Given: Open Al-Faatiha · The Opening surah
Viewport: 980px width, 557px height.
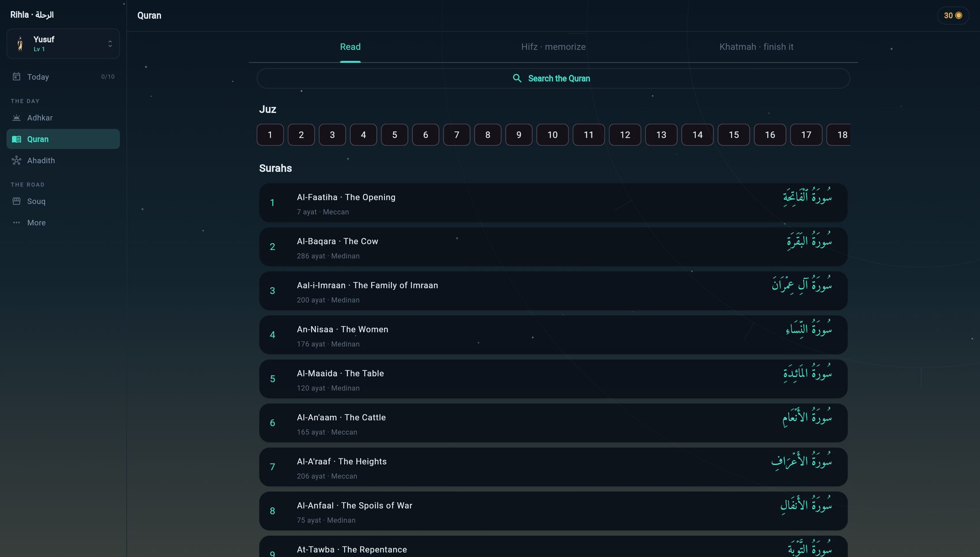Looking at the screenshot, I should [x=553, y=203].
